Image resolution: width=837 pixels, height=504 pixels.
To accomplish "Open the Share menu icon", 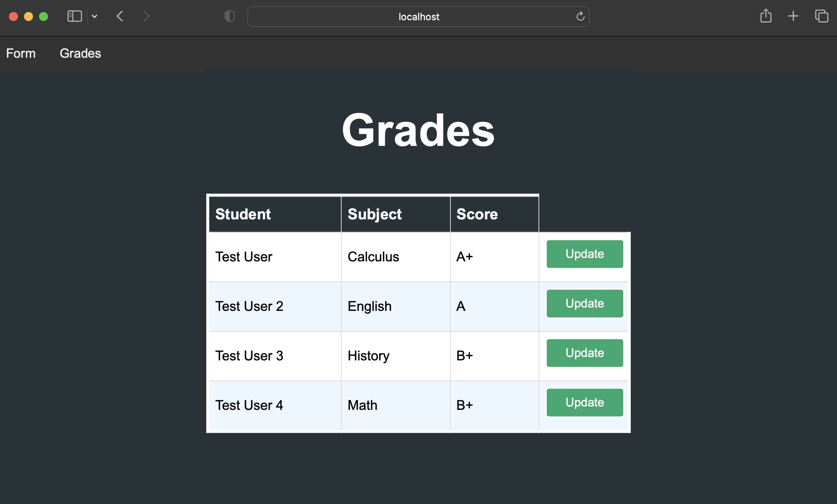I will (766, 16).
